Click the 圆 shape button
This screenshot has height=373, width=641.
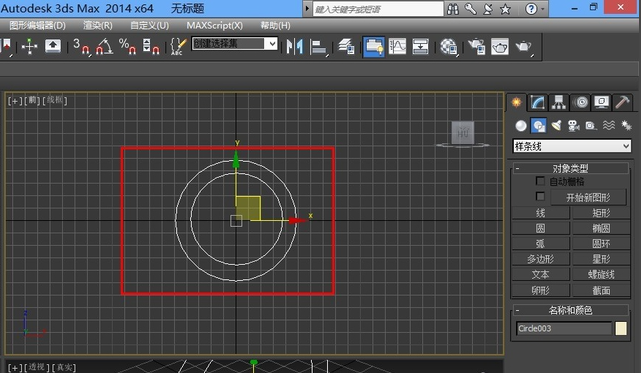pyautogui.click(x=540, y=228)
